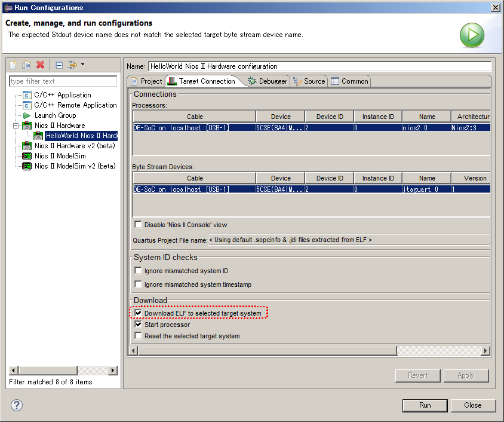Switch to the Common tab
The image size is (504, 422).
pyautogui.click(x=350, y=81)
